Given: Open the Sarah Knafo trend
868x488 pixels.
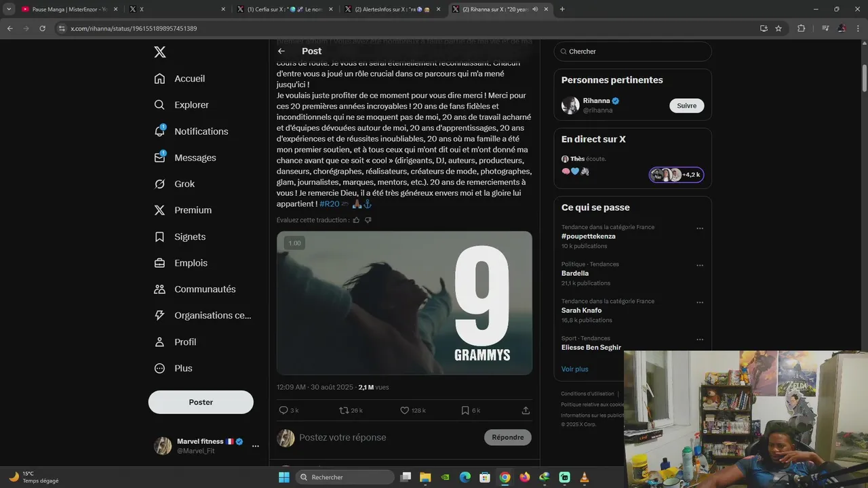Looking at the screenshot, I should [x=581, y=310].
